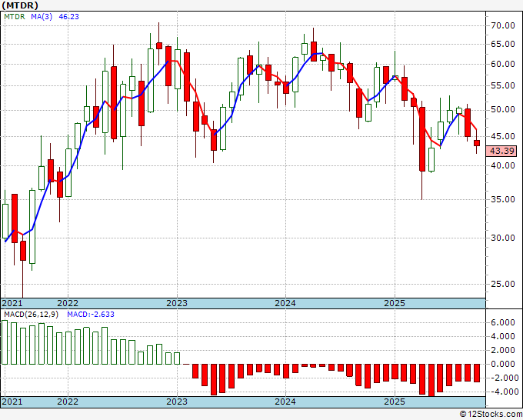Select the 50.00 price axis label

[x=503, y=110]
